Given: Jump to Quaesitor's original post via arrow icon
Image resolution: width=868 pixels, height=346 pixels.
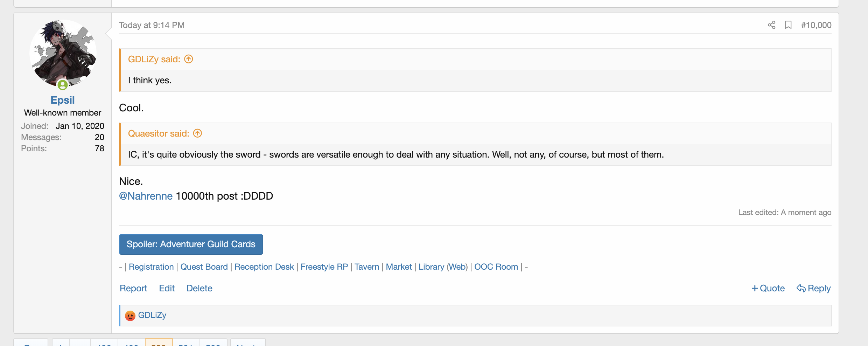Looking at the screenshot, I should (198, 133).
